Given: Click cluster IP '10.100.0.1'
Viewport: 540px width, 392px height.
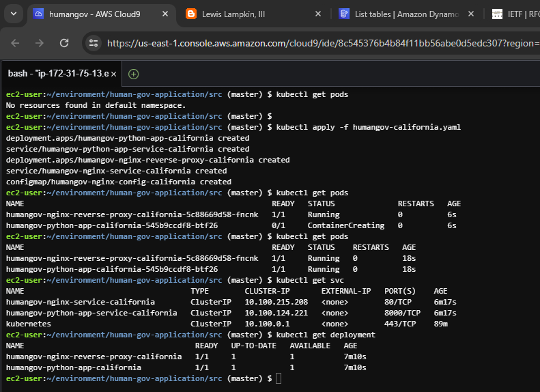Looking at the screenshot, I should click(267, 324).
